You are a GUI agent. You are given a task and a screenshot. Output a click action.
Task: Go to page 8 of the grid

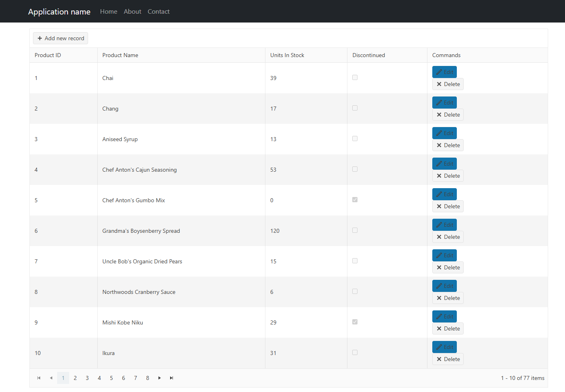[148, 378]
